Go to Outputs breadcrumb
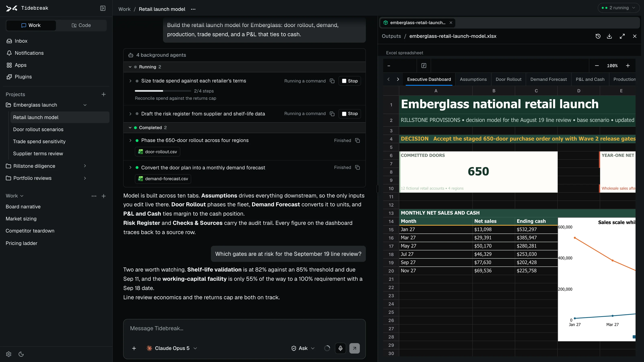 [x=391, y=36]
